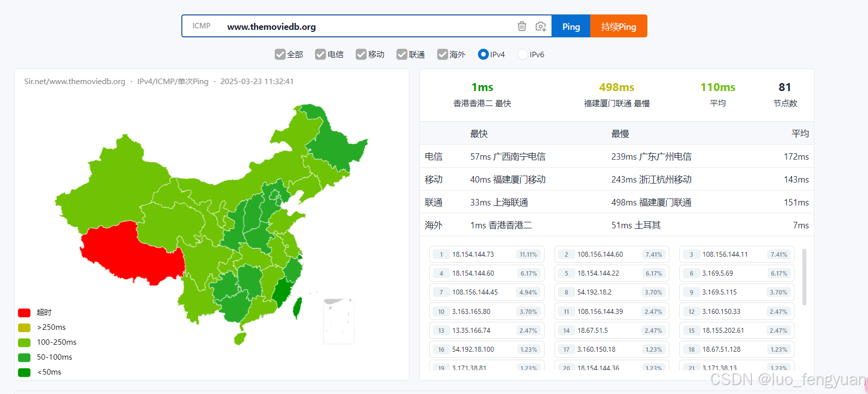Screen dimensions: 868x394
Task: Select IP entry 3.169.5.115
Action: click(737, 292)
